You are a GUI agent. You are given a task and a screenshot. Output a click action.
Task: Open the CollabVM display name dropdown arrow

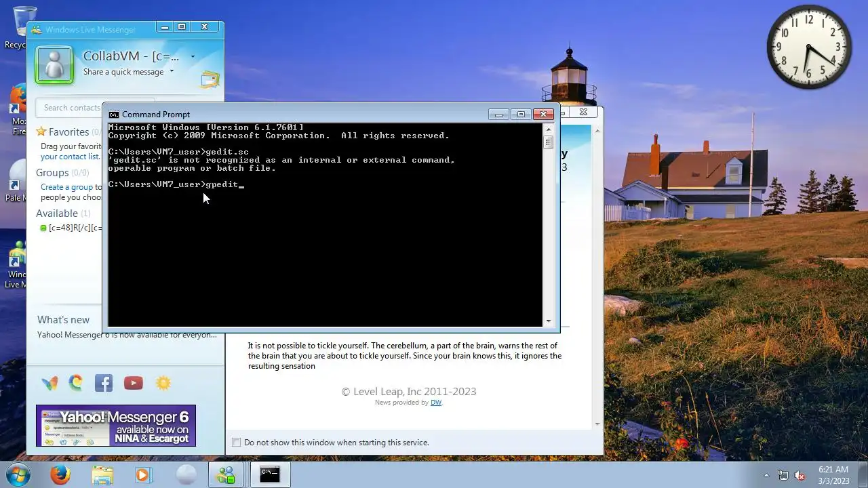click(x=193, y=57)
